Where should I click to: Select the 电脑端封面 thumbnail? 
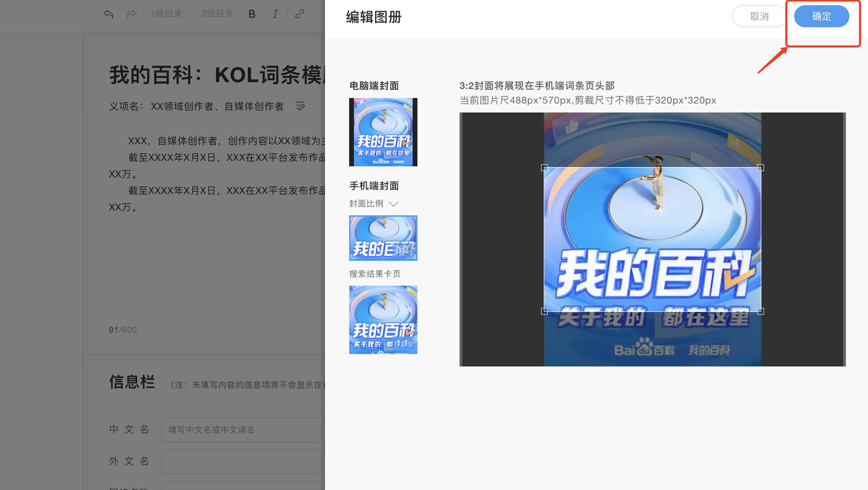pyautogui.click(x=383, y=132)
